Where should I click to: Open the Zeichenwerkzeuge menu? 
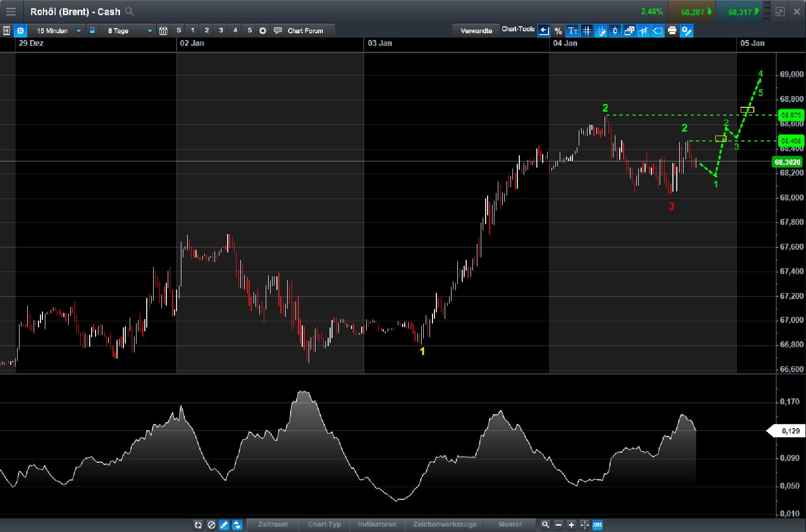[x=444, y=525]
